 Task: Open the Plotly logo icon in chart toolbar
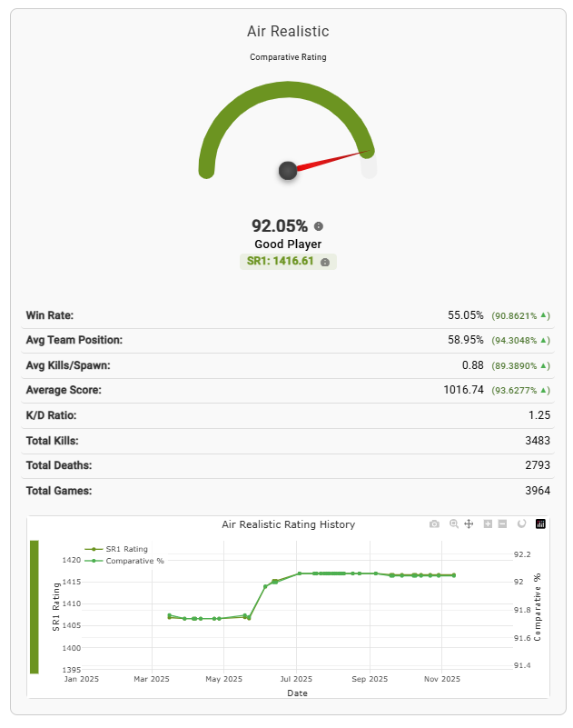click(541, 524)
